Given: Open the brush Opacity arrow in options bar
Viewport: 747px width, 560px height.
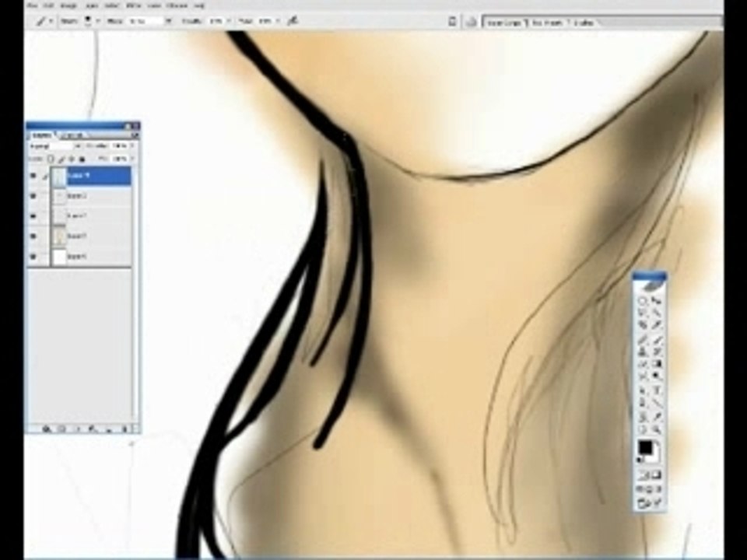Looking at the screenshot, I should pos(228,21).
